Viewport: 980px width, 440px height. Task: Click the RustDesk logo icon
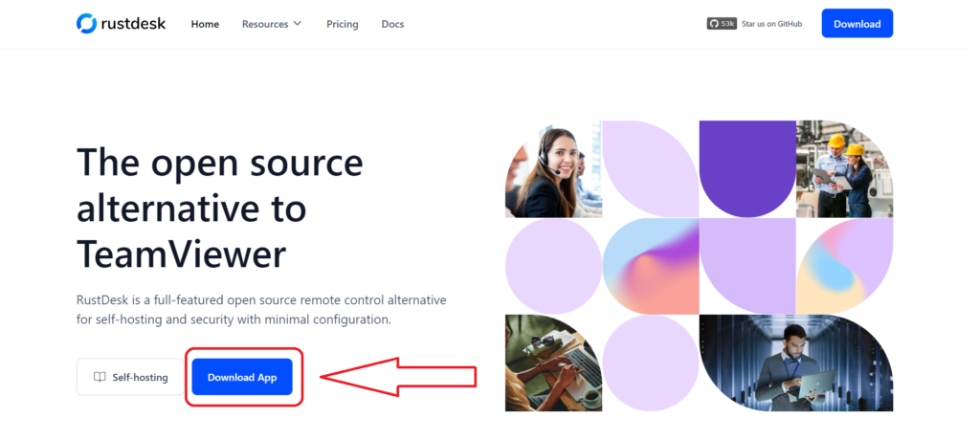[86, 24]
